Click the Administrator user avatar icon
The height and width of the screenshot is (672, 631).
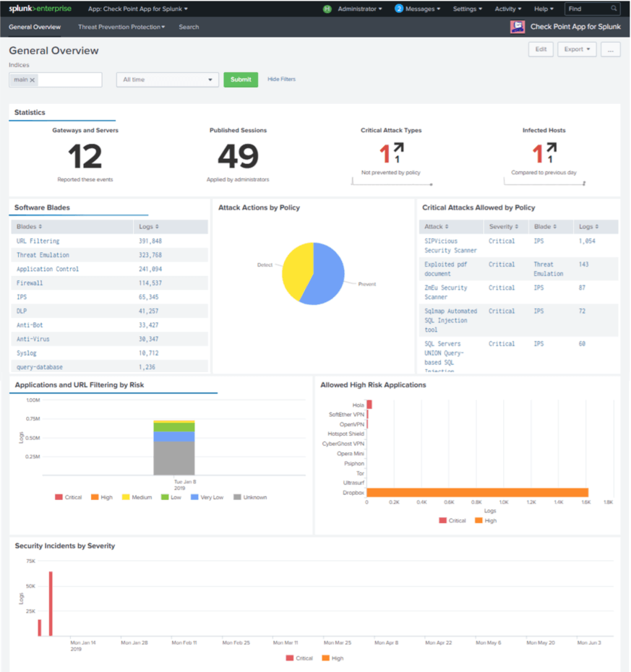click(327, 9)
